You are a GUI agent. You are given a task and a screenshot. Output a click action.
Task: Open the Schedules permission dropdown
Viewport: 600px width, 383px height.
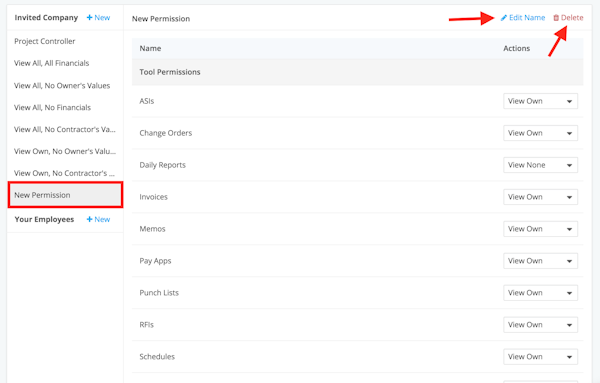pyautogui.click(x=540, y=357)
